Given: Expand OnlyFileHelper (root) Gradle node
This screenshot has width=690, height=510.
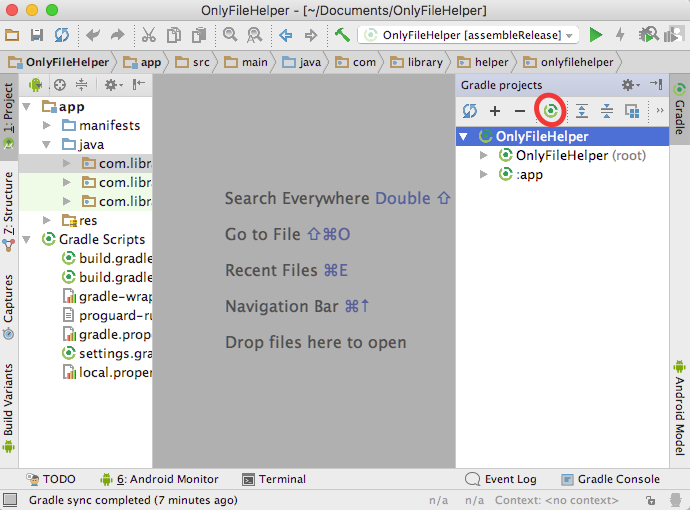Looking at the screenshot, I should tap(483, 155).
